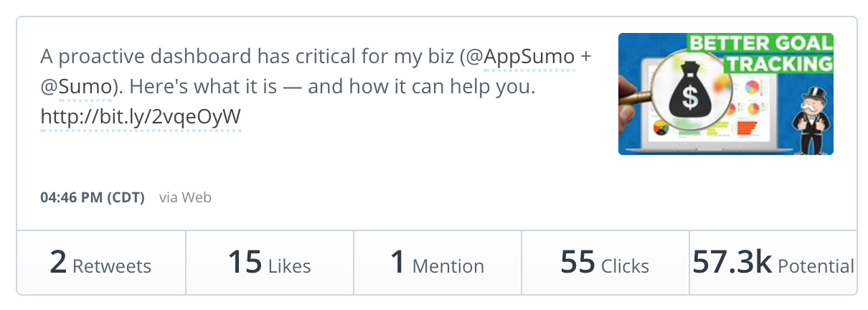Click the 04:46 PM (CDT) timestamp
The height and width of the screenshot is (310, 868).
[x=93, y=197]
